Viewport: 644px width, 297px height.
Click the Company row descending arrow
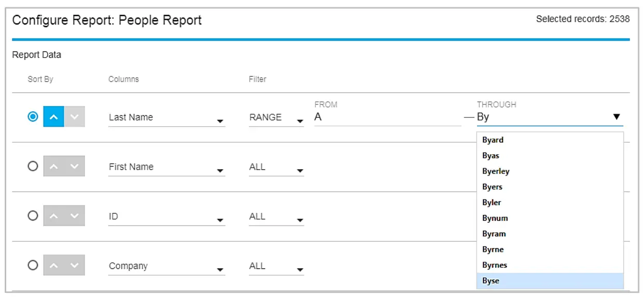click(x=75, y=265)
